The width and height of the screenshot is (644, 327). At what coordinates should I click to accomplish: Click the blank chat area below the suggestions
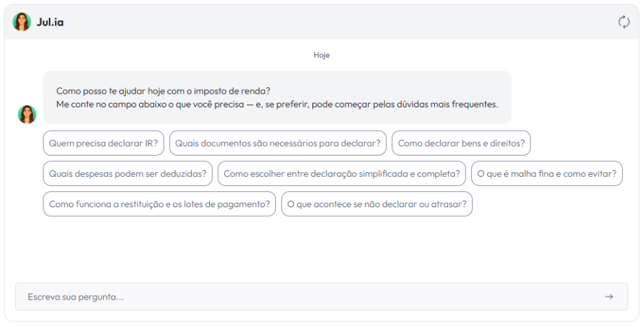pyautogui.click(x=321, y=248)
